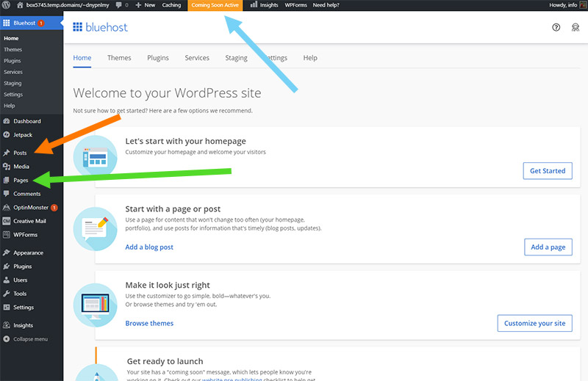Click the Pages icon in sidebar
This screenshot has width=588, height=381.
[x=7, y=180]
